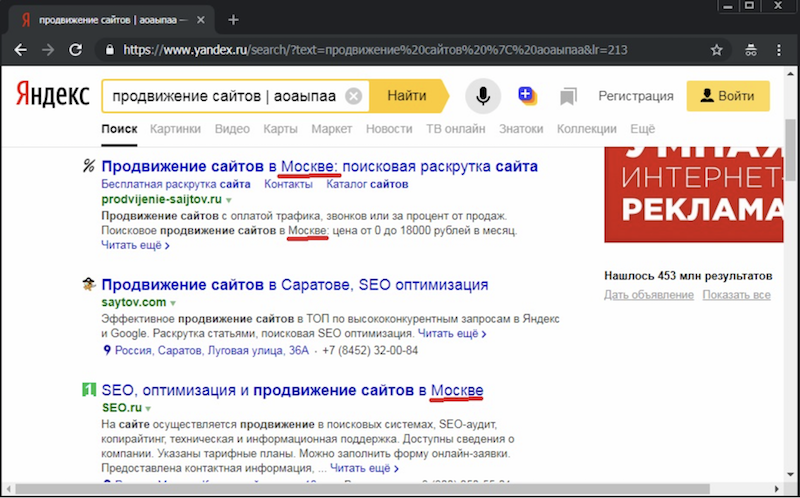
Task: Select the Поиск tab
Action: click(119, 129)
